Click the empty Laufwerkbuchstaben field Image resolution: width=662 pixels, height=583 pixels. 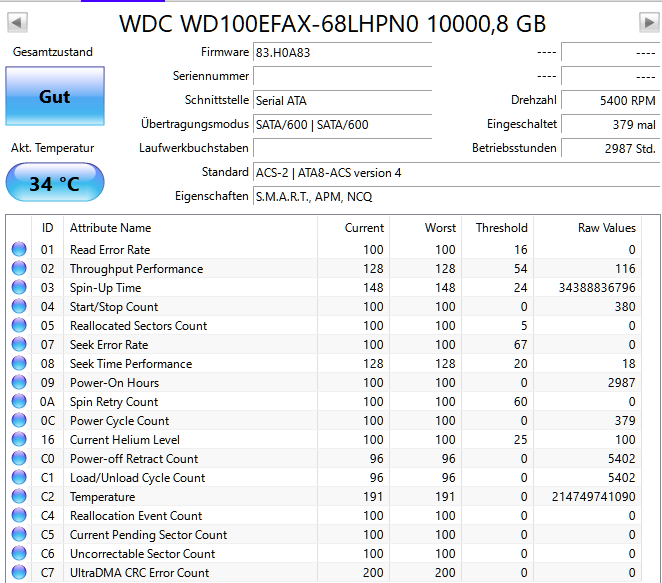[342, 149]
